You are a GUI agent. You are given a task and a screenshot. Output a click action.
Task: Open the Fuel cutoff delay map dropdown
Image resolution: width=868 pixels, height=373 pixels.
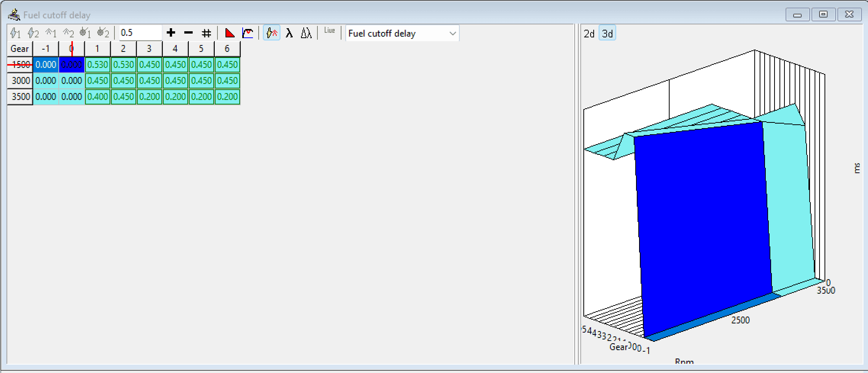pyautogui.click(x=402, y=34)
